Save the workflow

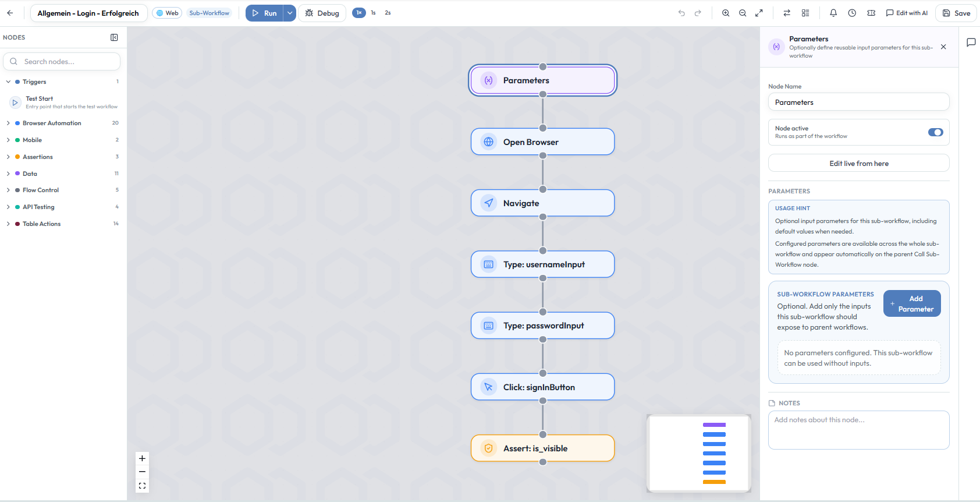(956, 13)
